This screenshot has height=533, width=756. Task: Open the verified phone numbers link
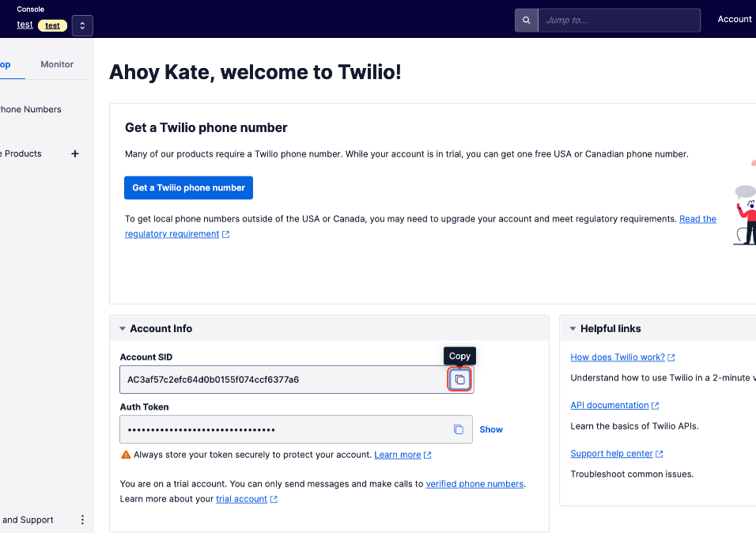(x=474, y=483)
